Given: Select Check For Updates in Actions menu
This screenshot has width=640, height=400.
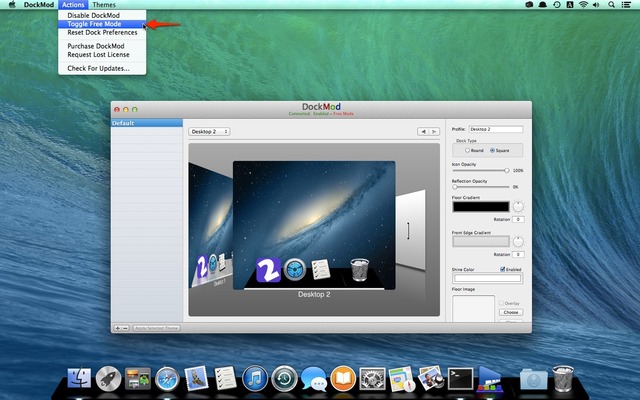Looking at the screenshot, I should point(98,68).
